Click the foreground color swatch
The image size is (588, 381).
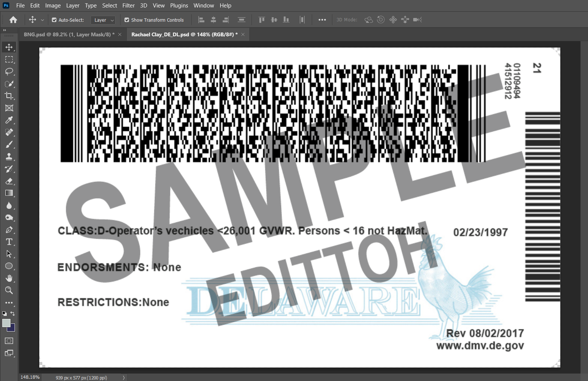click(6, 323)
